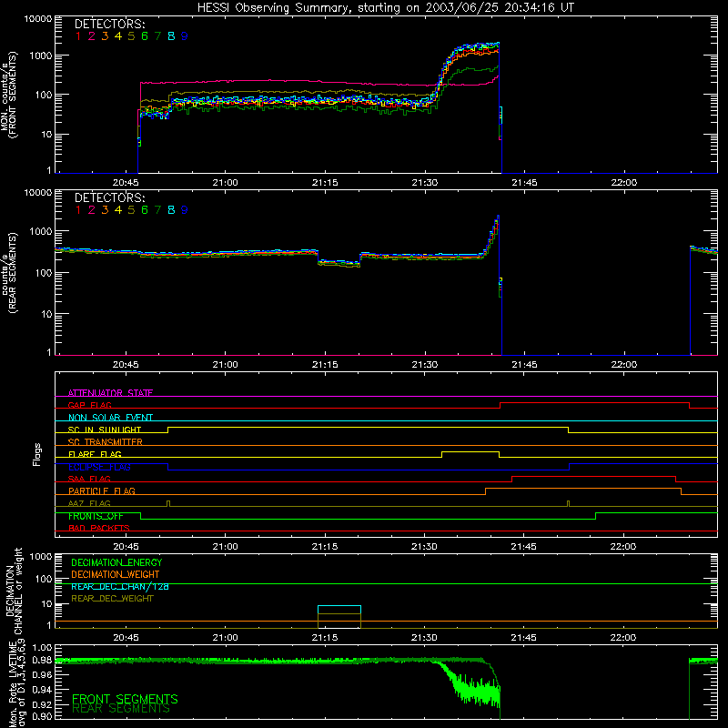
Task: Click the vertical Flags axis label
Action: coord(37,454)
